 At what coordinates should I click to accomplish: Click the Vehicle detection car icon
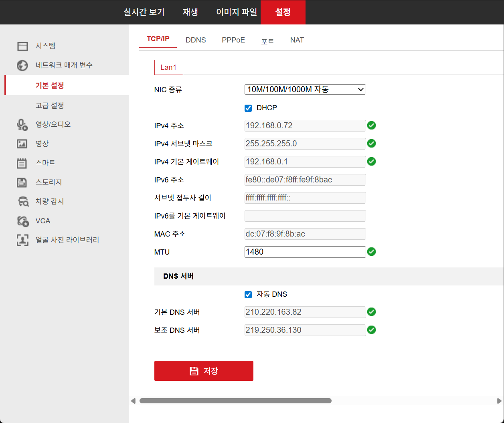coord(23,202)
